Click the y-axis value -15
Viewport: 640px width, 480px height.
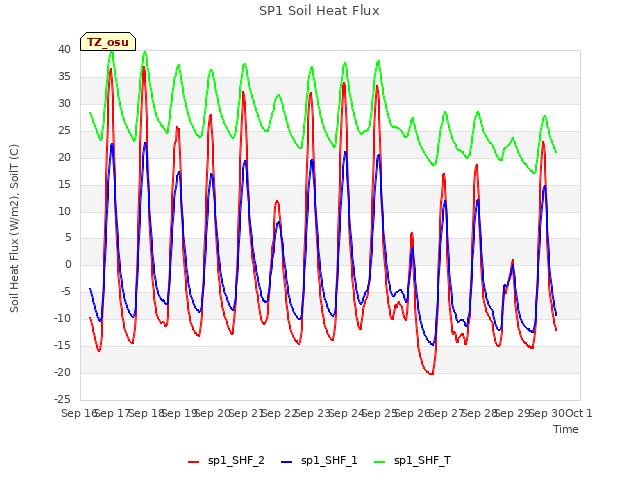click(62, 345)
